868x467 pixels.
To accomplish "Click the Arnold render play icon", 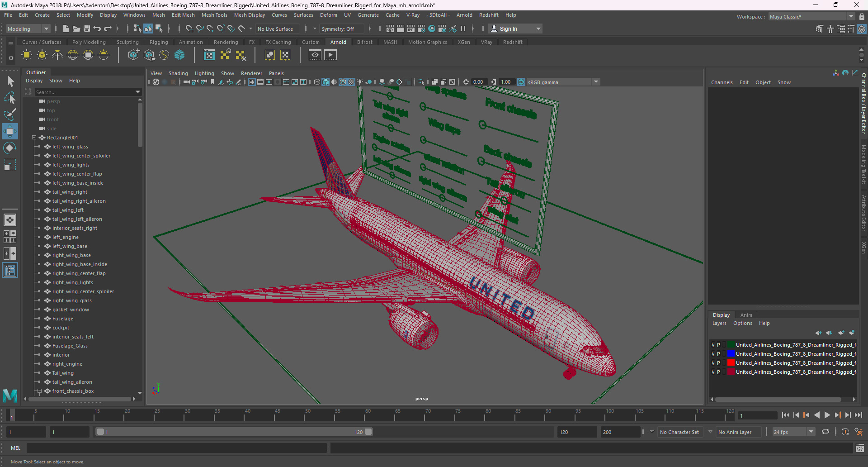I will 330,55.
